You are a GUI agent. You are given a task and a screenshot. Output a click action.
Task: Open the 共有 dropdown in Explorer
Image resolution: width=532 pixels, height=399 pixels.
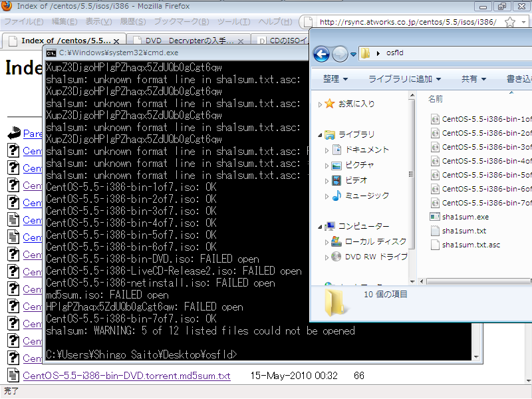tap(473, 78)
